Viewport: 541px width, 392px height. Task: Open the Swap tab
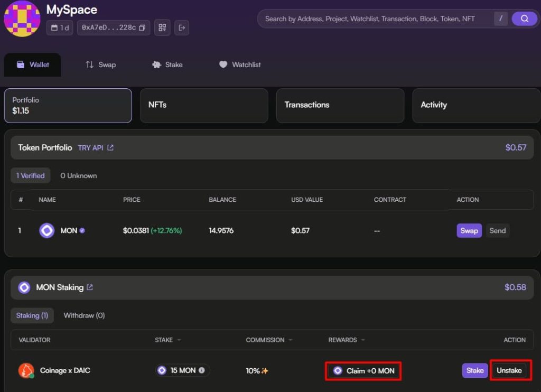point(101,64)
